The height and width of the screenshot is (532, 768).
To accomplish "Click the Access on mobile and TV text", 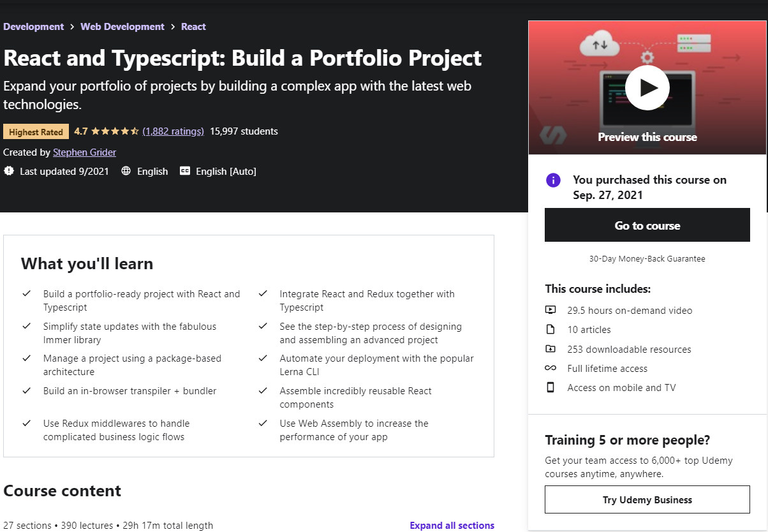I will (x=621, y=388).
